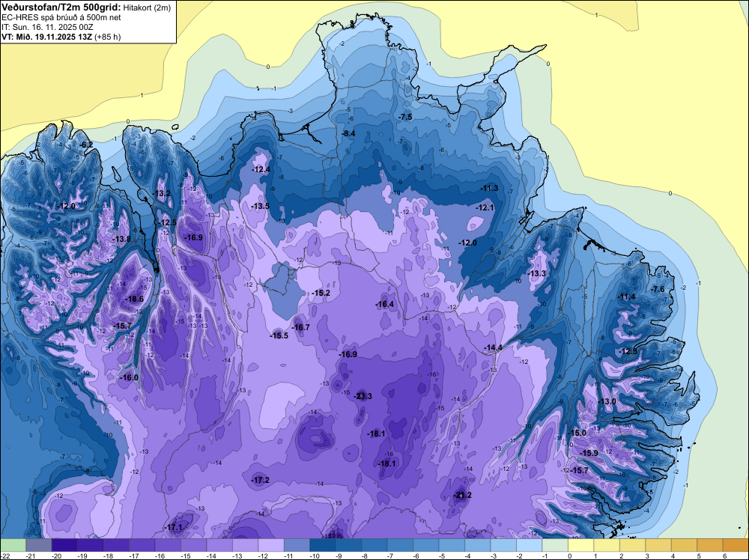Select the dark blue legend swatch above -10

(x=322, y=545)
